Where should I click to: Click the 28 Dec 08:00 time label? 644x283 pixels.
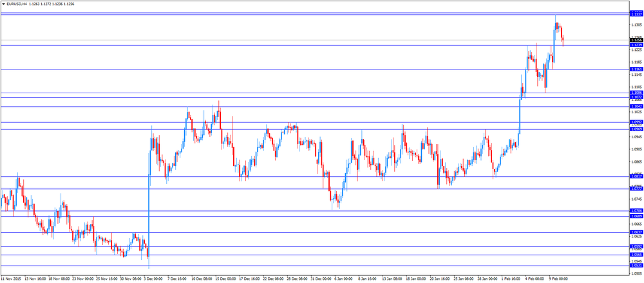pos(298,278)
